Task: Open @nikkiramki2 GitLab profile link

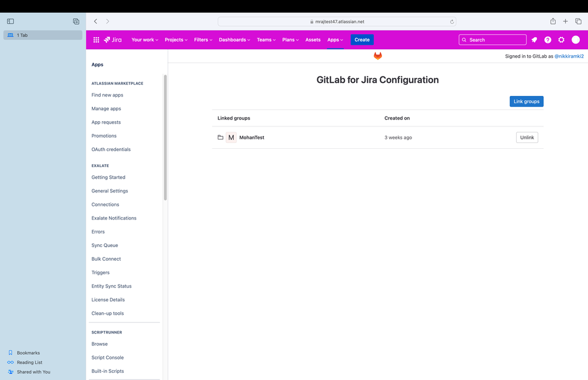Action: [569, 56]
